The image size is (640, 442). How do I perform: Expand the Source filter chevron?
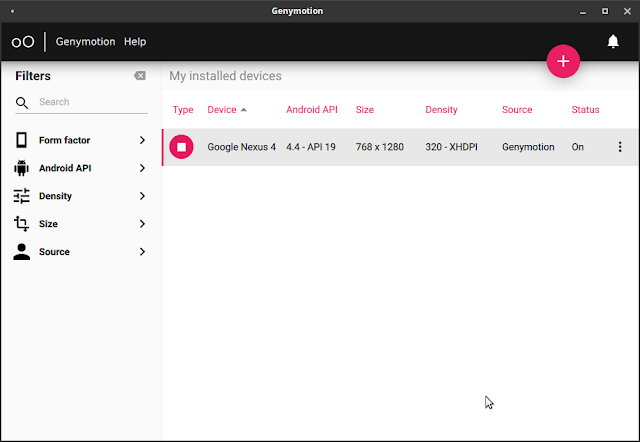tap(142, 252)
